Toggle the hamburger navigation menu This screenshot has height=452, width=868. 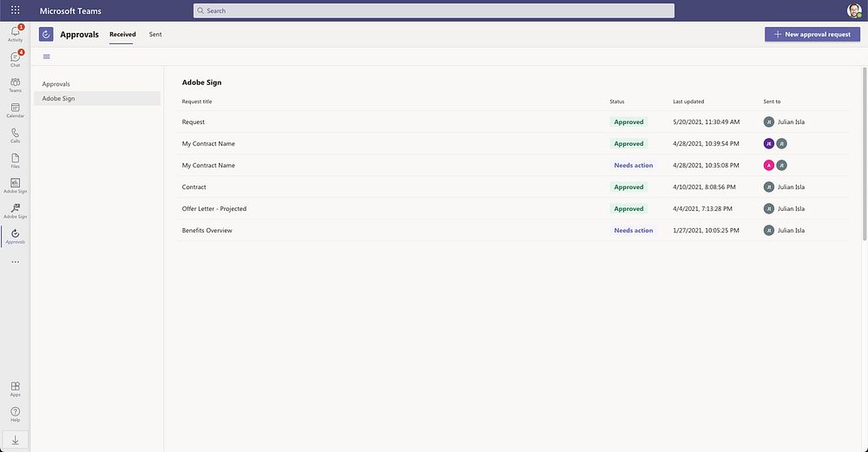coord(47,56)
